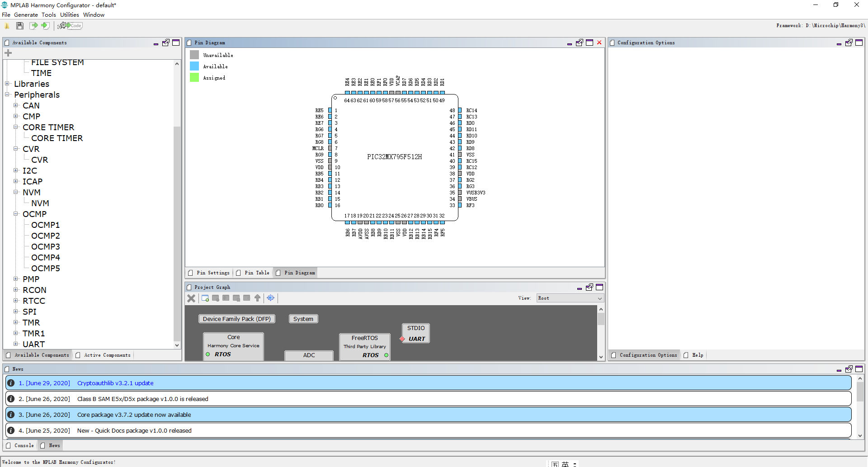Click the red diamond connector on STDIO UART
The image size is (868, 467).
(402, 339)
